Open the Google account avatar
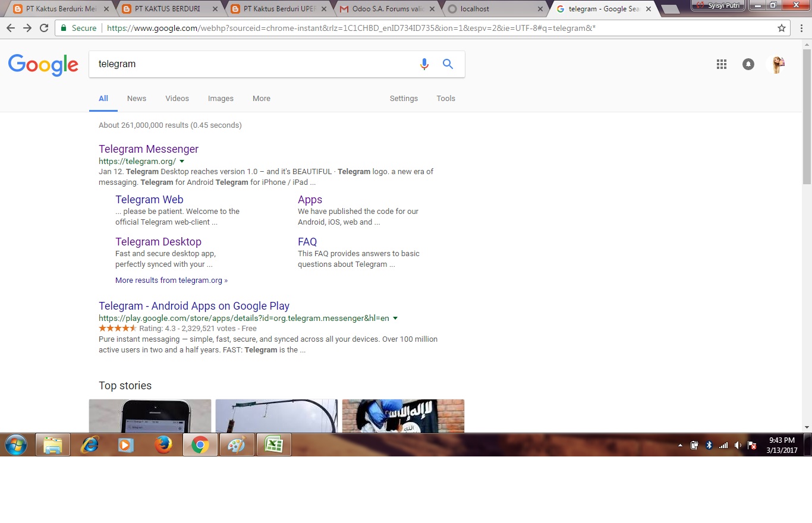 [777, 64]
